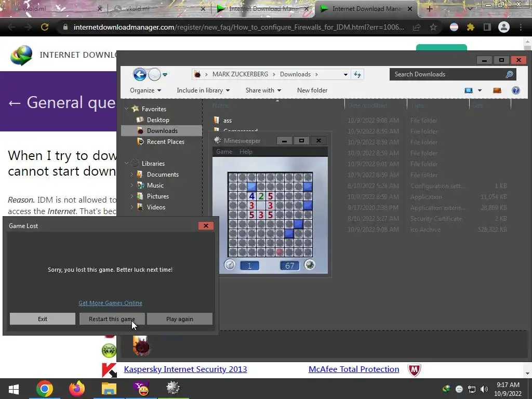Open Minesweeper Game menu
Image resolution: width=532 pixels, height=399 pixels.
point(224,152)
